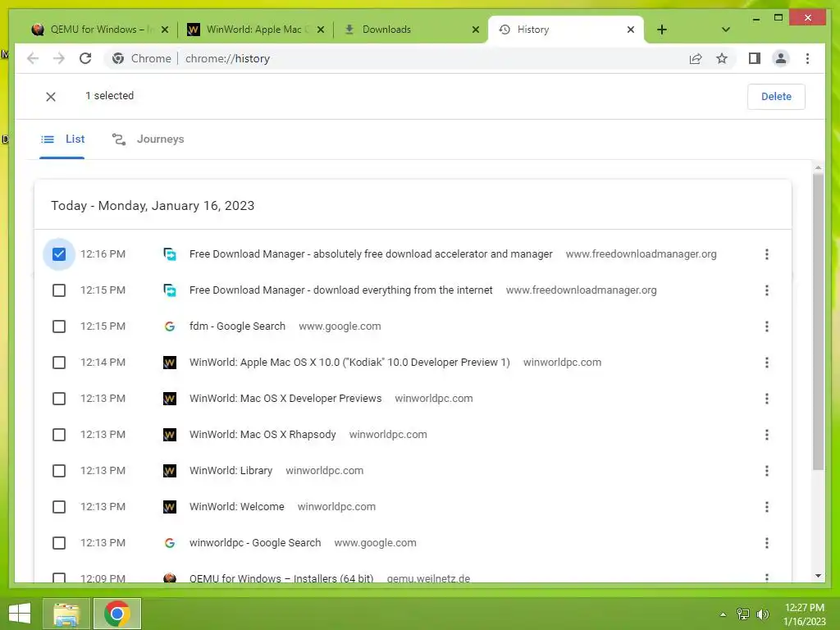This screenshot has width=840, height=630.
Task: Close the History tab
Action: click(x=631, y=30)
